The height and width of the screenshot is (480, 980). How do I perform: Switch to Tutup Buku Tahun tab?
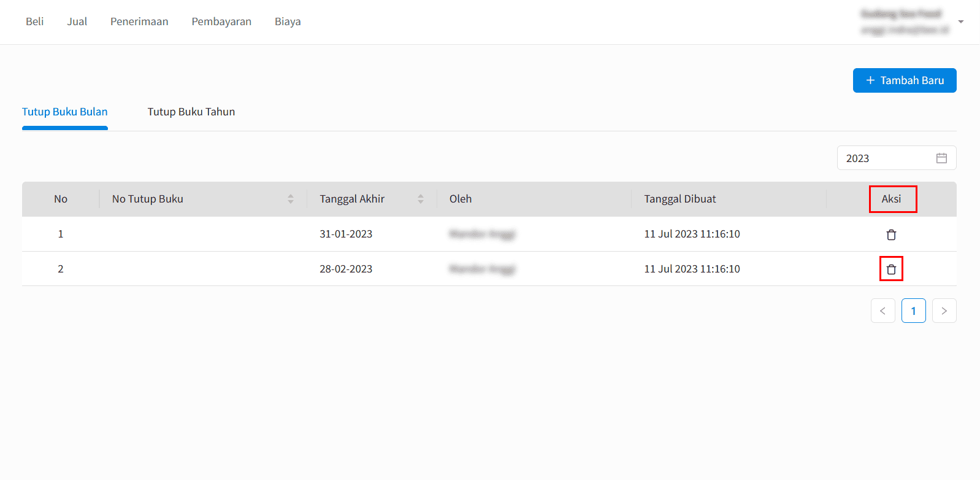point(191,112)
